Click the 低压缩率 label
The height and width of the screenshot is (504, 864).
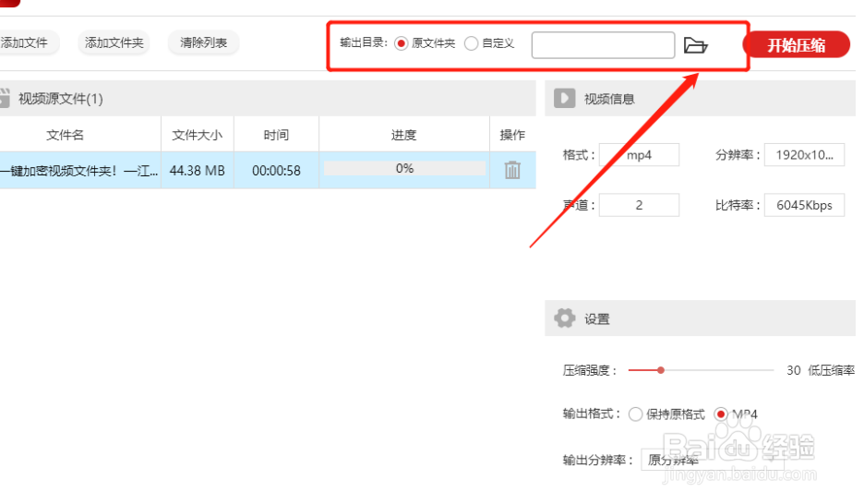831,370
